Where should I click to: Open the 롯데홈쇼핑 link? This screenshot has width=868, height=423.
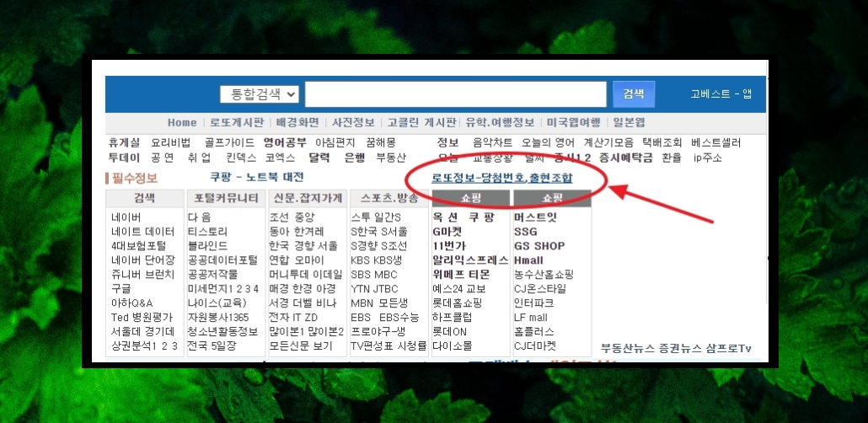[458, 303]
